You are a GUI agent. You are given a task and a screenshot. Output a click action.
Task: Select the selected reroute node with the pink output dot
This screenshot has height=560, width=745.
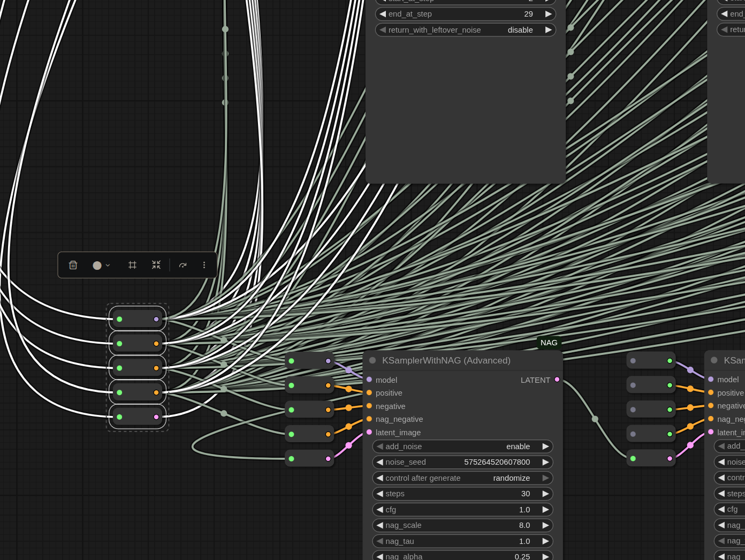[x=138, y=417]
